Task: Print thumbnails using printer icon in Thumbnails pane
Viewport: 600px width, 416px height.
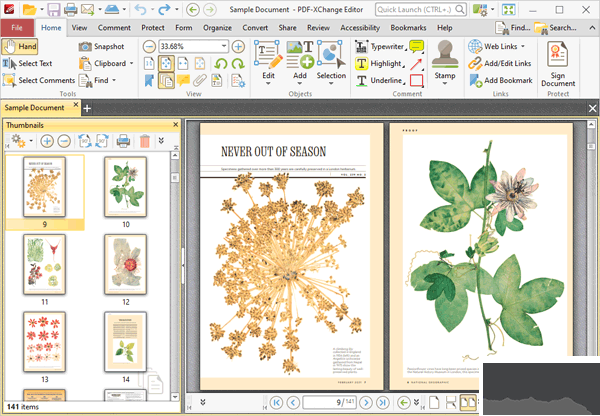Action: (x=122, y=141)
